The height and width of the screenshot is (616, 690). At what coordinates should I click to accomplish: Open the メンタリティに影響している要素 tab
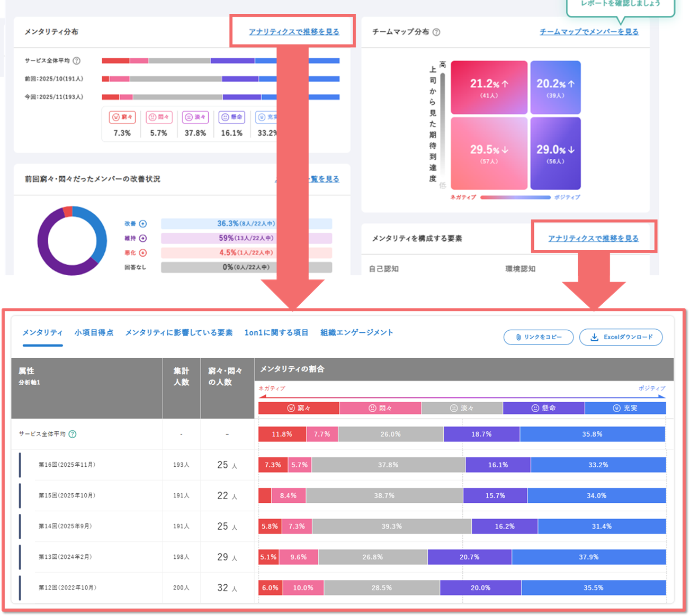pos(179,332)
